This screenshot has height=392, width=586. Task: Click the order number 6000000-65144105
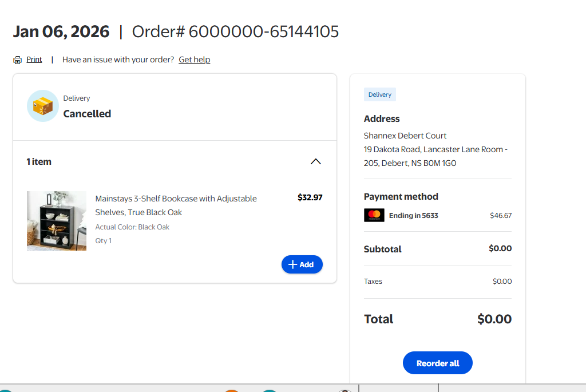click(264, 31)
